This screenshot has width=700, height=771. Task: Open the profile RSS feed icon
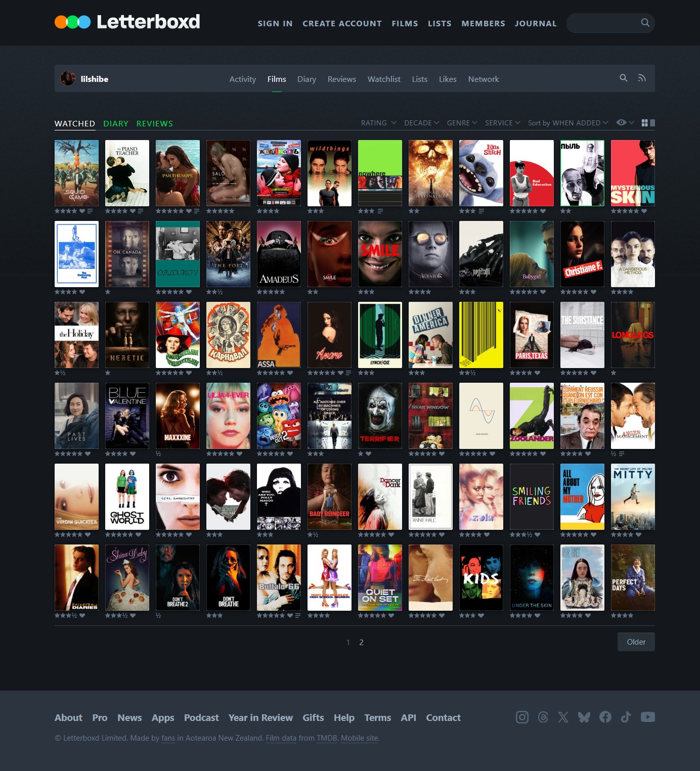tap(642, 78)
